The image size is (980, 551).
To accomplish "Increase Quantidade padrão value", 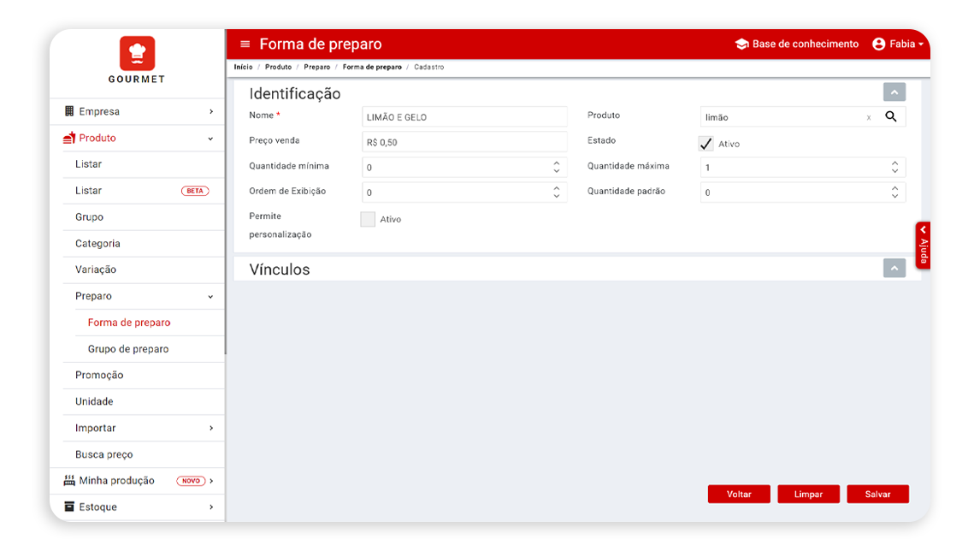I will [x=895, y=187].
